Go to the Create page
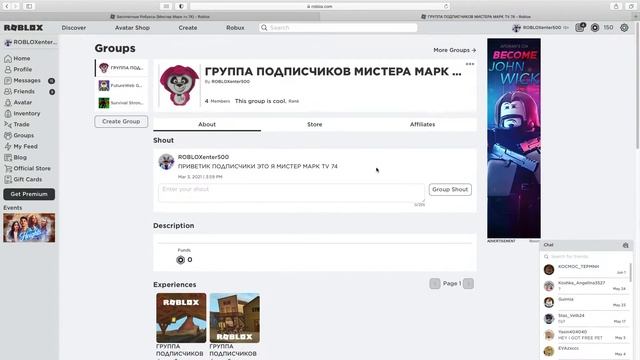Image resolution: width=640 pixels, height=360 pixels. pyautogui.click(x=188, y=28)
